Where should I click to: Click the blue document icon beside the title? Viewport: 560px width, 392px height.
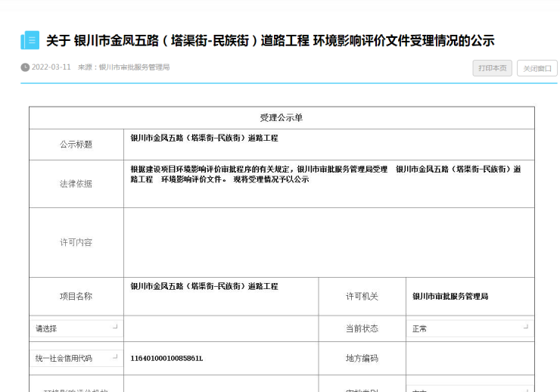[x=30, y=40]
